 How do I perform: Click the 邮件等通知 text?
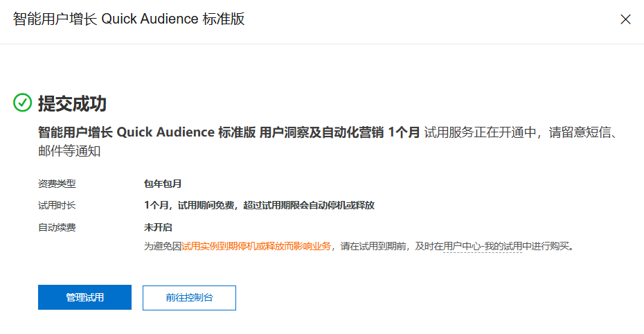(x=69, y=151)
